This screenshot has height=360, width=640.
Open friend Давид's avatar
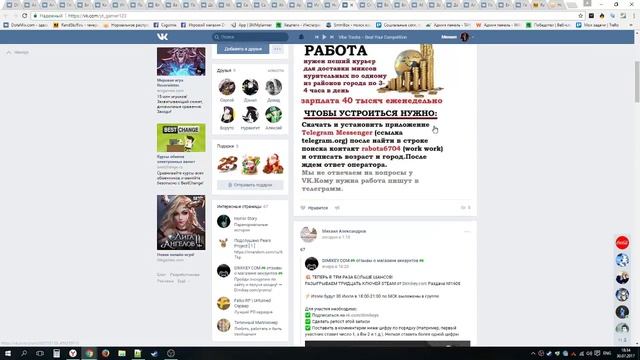click(x=273, y=87)
